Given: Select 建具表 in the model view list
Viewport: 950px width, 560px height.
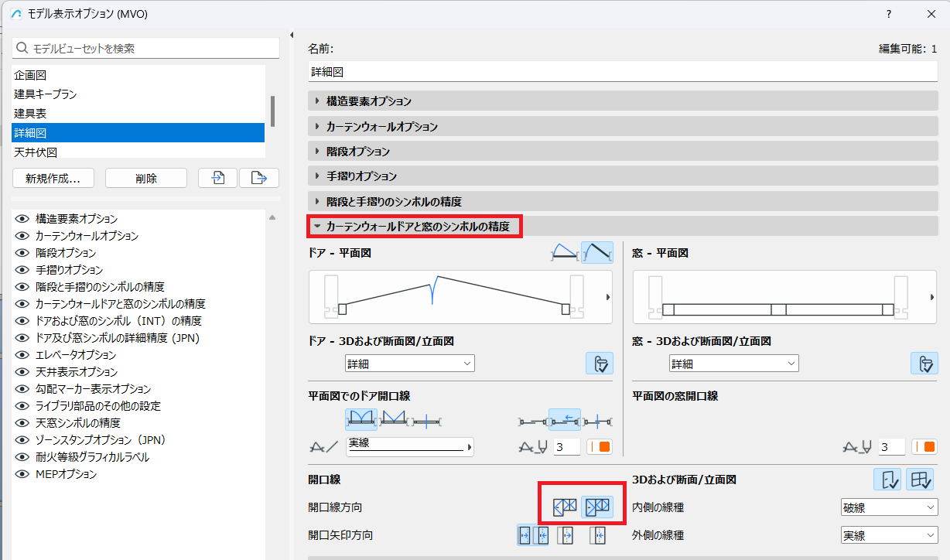Looking at the screenshot, I should (138, 114).
